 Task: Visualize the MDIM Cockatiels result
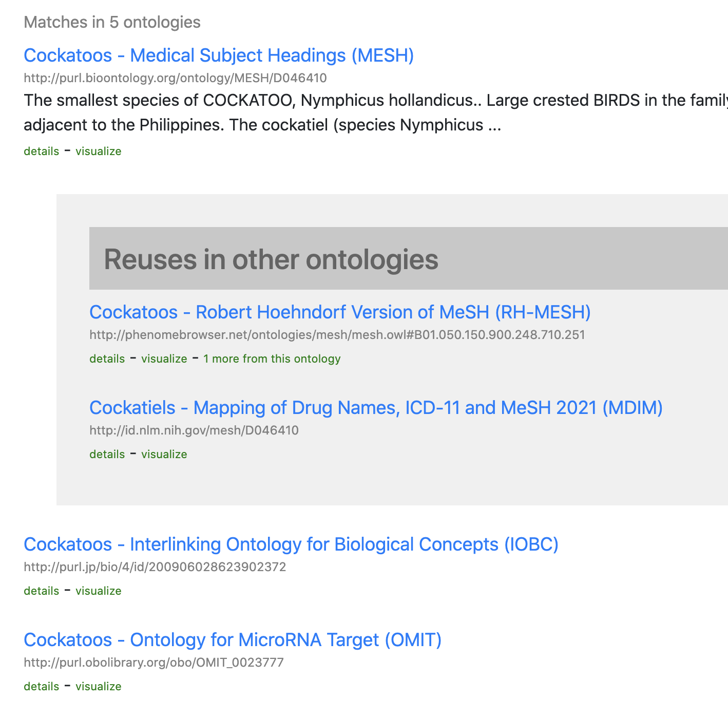tap(164, 455)
